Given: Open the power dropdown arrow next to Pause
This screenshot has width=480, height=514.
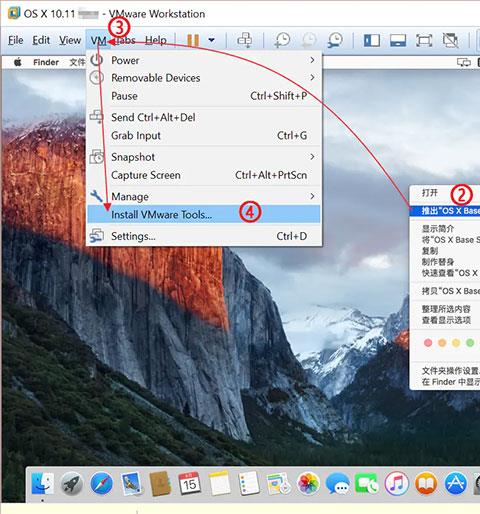Looking at the screenshot, I should [x=211, y=40].
